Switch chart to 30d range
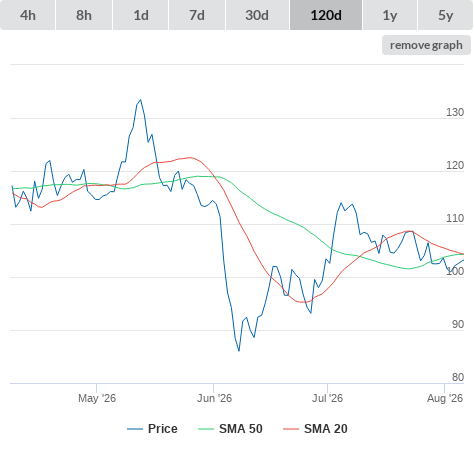The image size is (474, 455). point(257,15)
